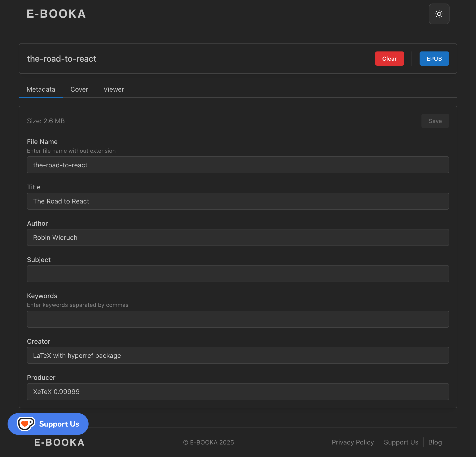This screenshot has width=476, height=457.
Task: Convert using the blue EPUB button
Action: (434, 59)
